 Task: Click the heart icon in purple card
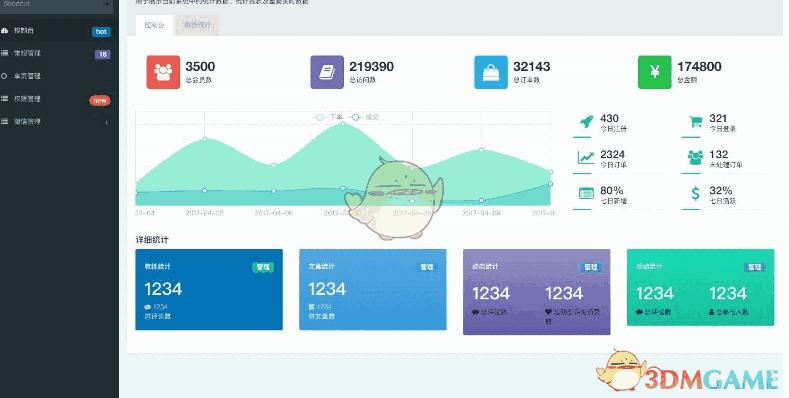(x=548, y=312)
